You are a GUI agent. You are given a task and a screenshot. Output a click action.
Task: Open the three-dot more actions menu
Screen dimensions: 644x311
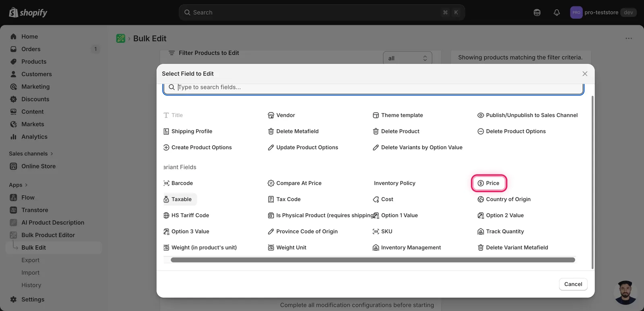pos(629,38)
